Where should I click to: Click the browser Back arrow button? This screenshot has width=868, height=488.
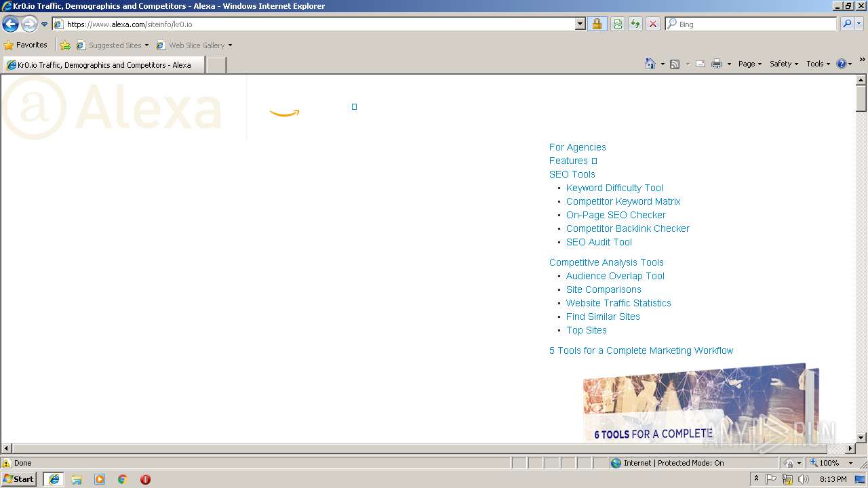(x=10, y=24)
